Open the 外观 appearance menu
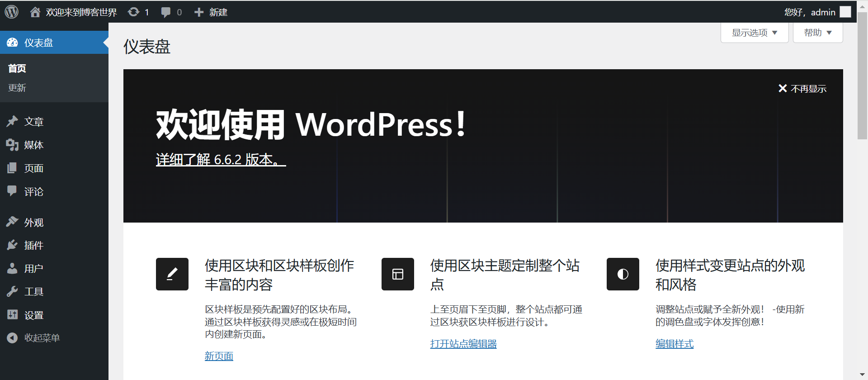The height and width of the screenshot is (380, 868). click(34, 223)
